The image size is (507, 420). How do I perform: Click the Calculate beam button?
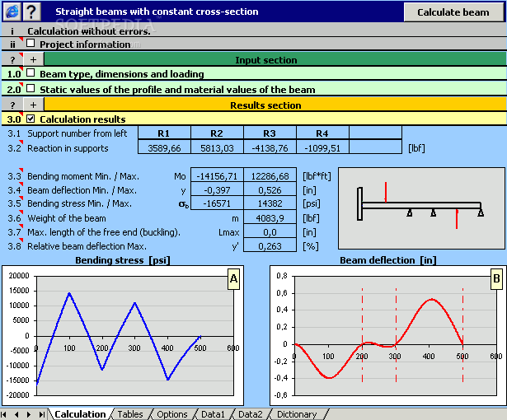point(453,12)
